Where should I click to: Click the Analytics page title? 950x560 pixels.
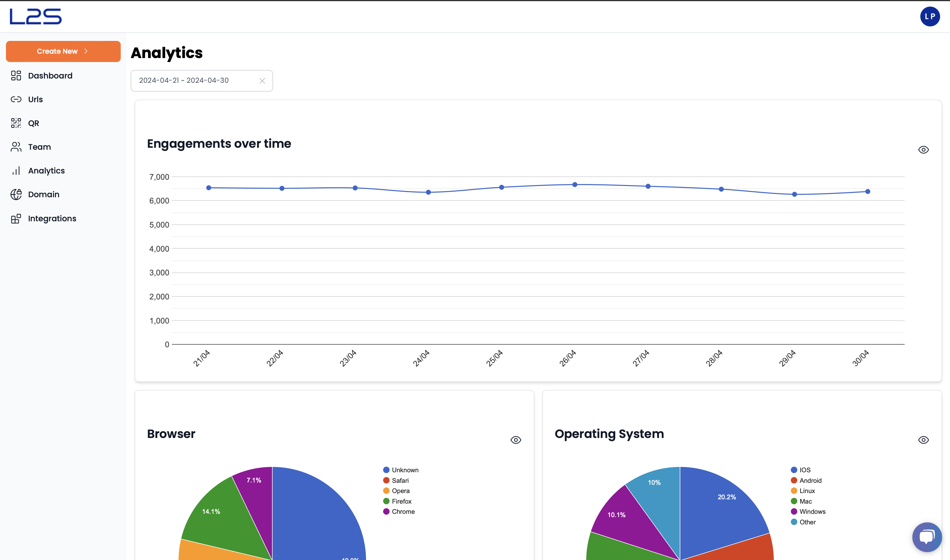167,53
